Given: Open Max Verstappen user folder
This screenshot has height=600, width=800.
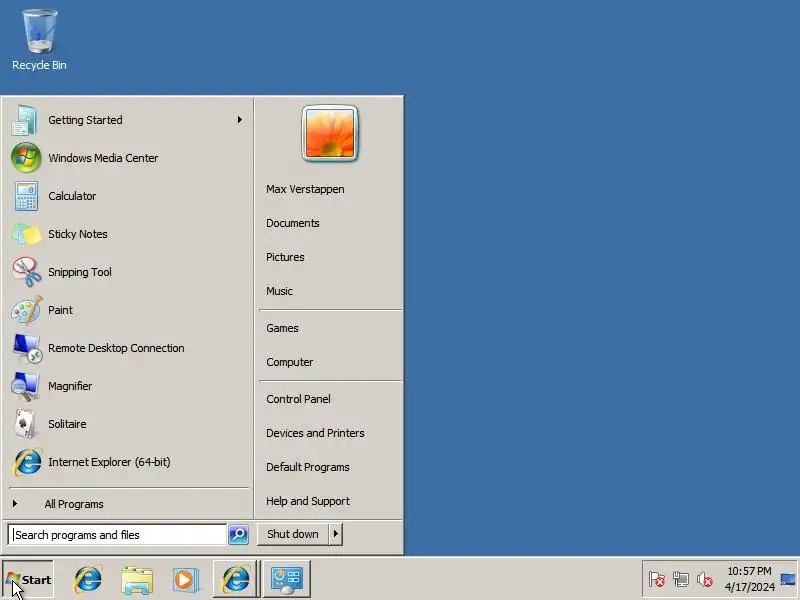Looking at the screenshot, I should pyautogui.click(x=305, y=189).
